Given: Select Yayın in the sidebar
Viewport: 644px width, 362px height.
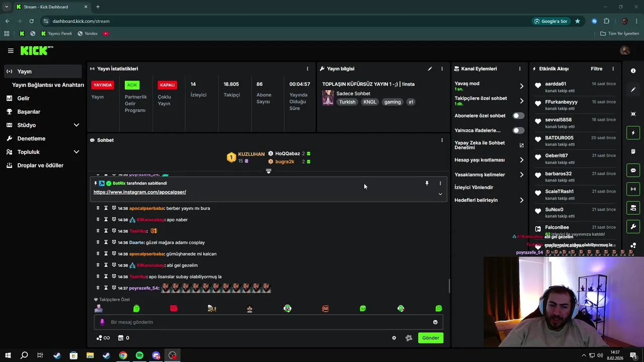Looking at the screenshot, I should [42, 71].
